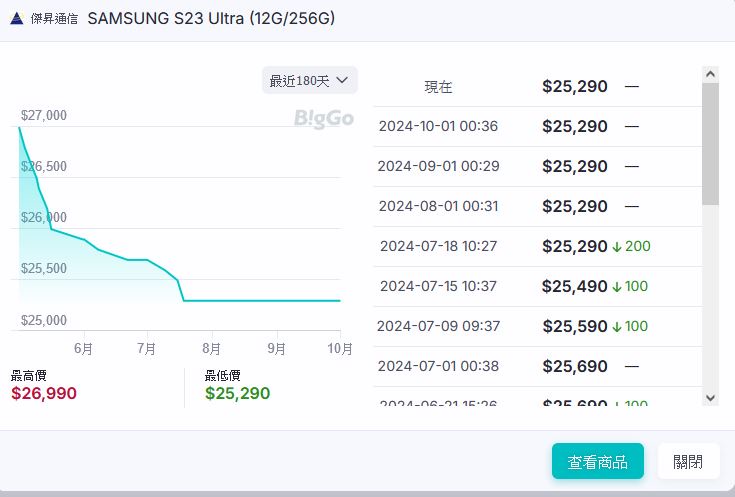Image resolution: width=735 pixels, height=497 pixels.
Task: Click the green down arrow 200 indicator
Action: pyautogui.click(x=631, y=246)
